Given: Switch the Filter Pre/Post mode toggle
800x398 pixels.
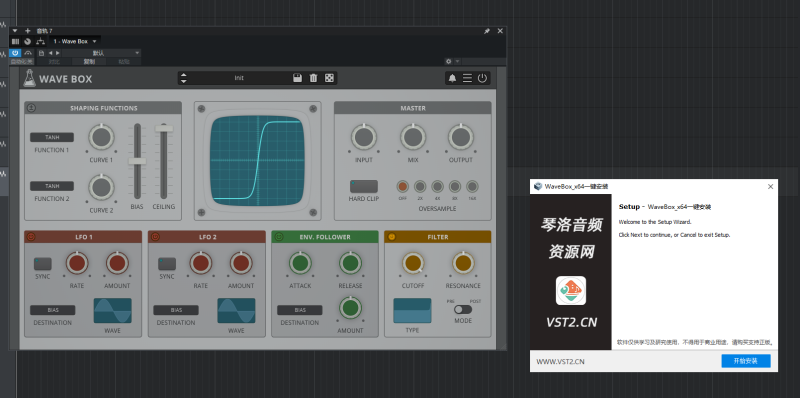Looking at the screenshot, I should click(x=463, y=309).
